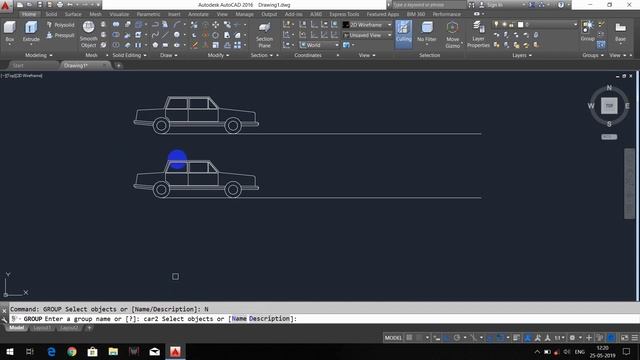
Task: Open the Express Tools ribbon tab
Action: point(344,14)
